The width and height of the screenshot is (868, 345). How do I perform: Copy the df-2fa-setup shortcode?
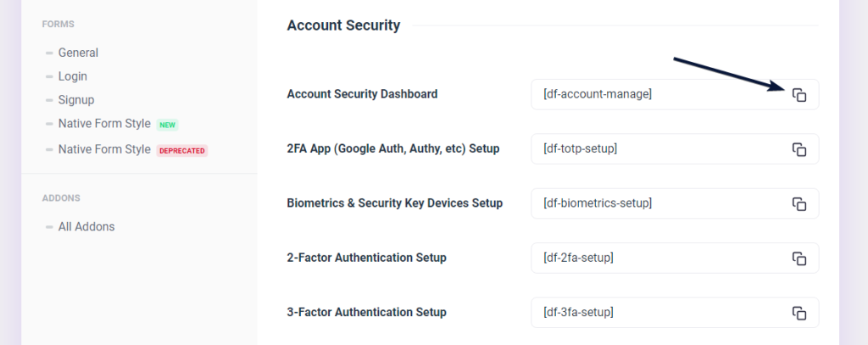pos(798,258)
